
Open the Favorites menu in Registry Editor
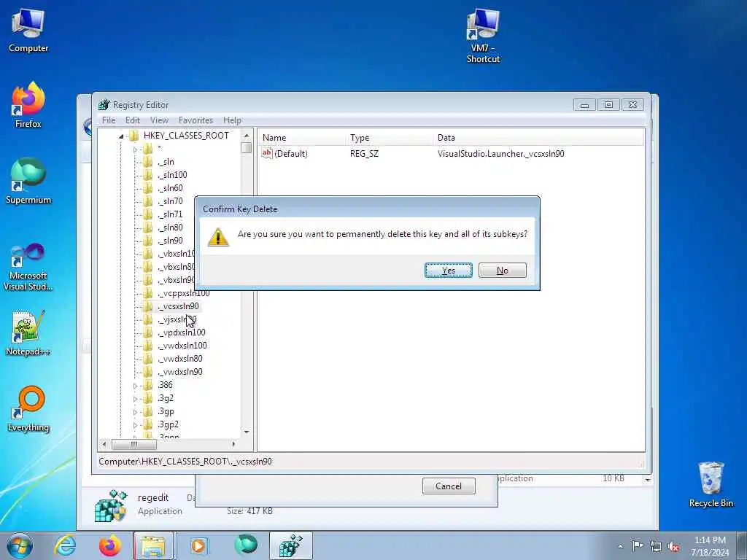[196, 120]
